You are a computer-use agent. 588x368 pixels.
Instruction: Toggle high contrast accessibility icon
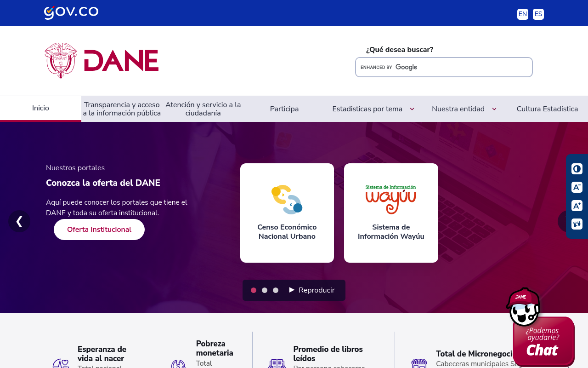[x=577, y=169]
